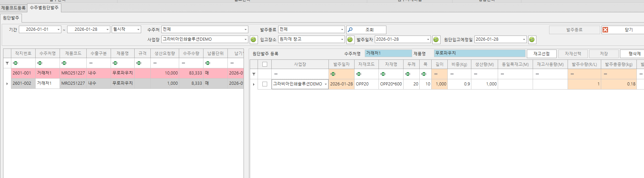Click ABC filter icon under 작지번호 column

pyautogui.click(x=15, y=63)
